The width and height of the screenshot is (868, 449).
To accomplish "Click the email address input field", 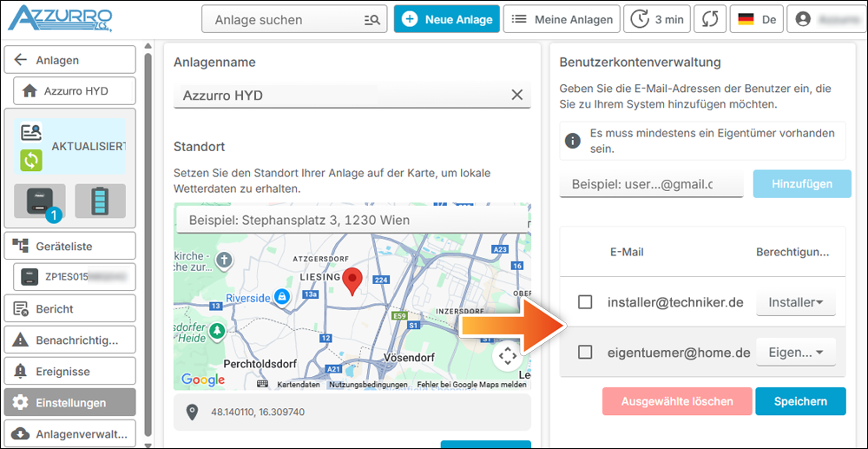I will point(651,184).
